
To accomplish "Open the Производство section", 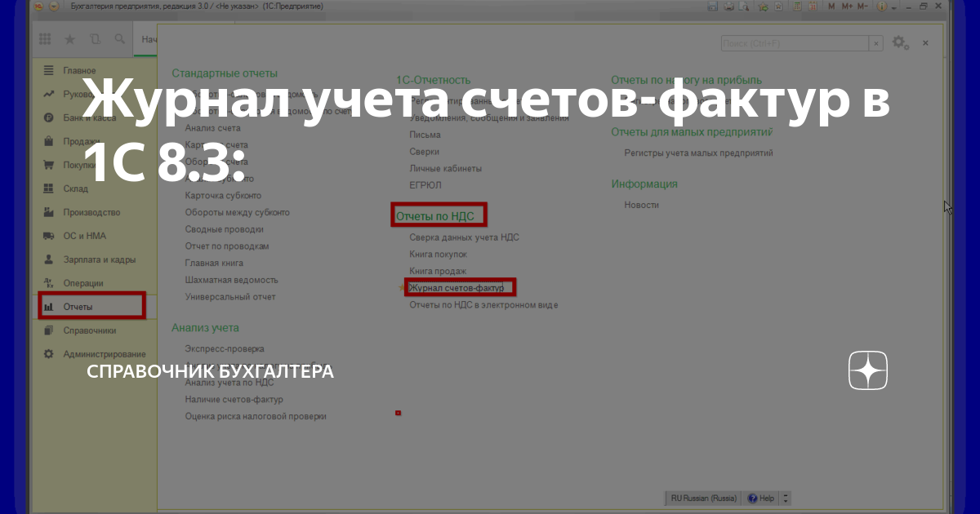I will click(91, 212).
